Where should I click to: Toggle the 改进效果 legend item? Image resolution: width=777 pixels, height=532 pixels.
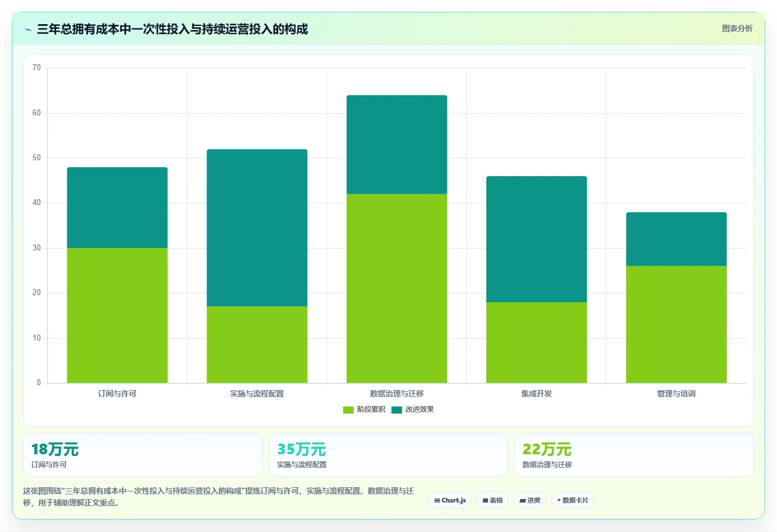click(x=413, y=409)
